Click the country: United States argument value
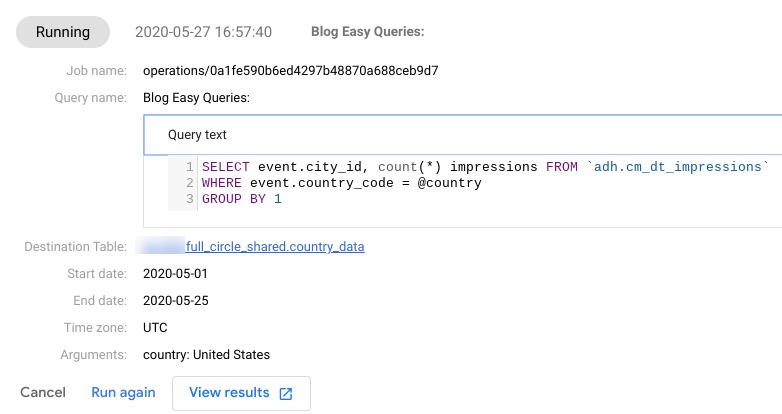 (x=206, y=354)
